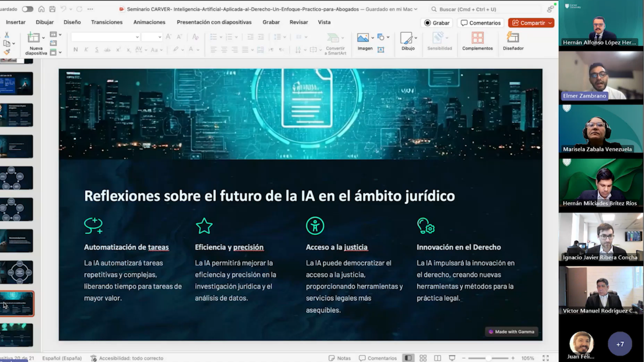Click the save icon in title bar
The image size is (644, 362).
tap(52, 9)
